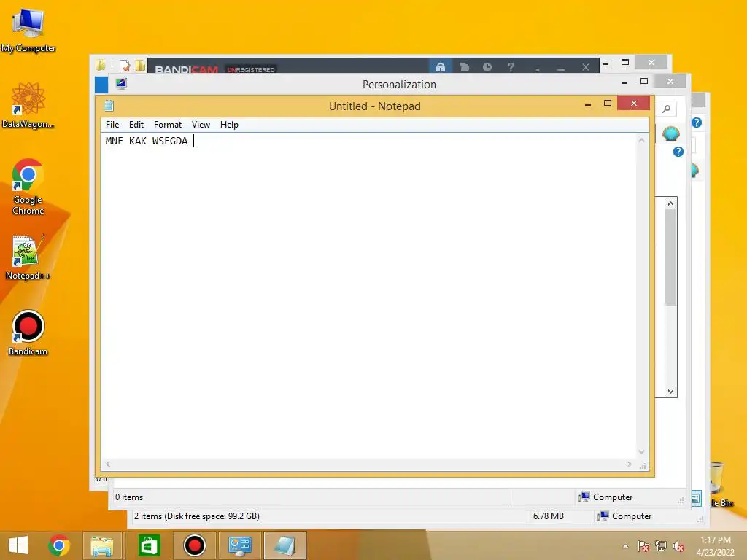Click the Bandicam lock icon
Viewport: 747px width, 560px height.
(441, 67)
